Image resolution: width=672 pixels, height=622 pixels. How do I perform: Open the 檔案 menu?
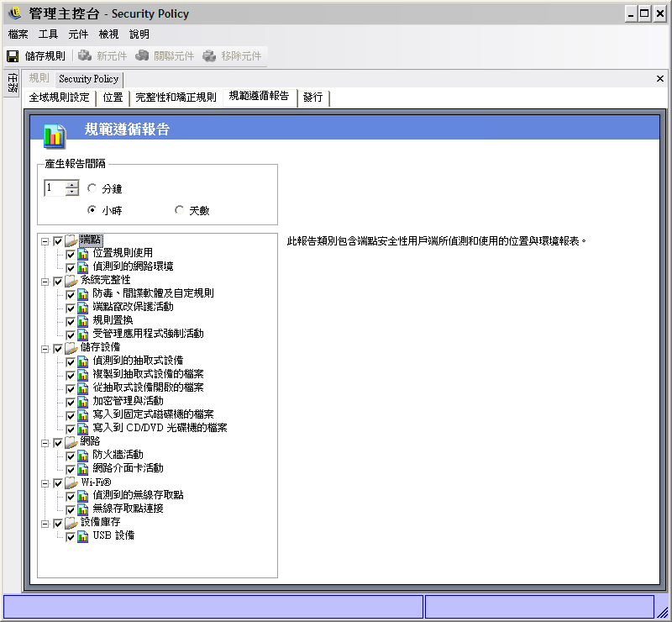tap(18, 34)
